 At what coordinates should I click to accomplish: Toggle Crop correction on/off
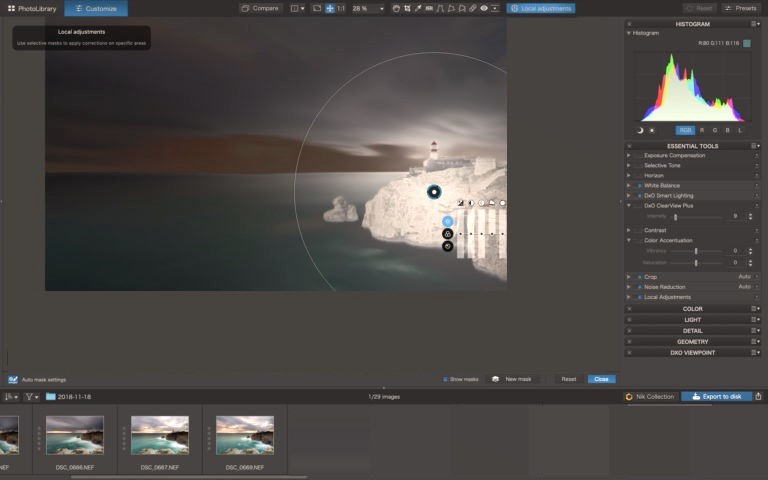tap(639, 277)
